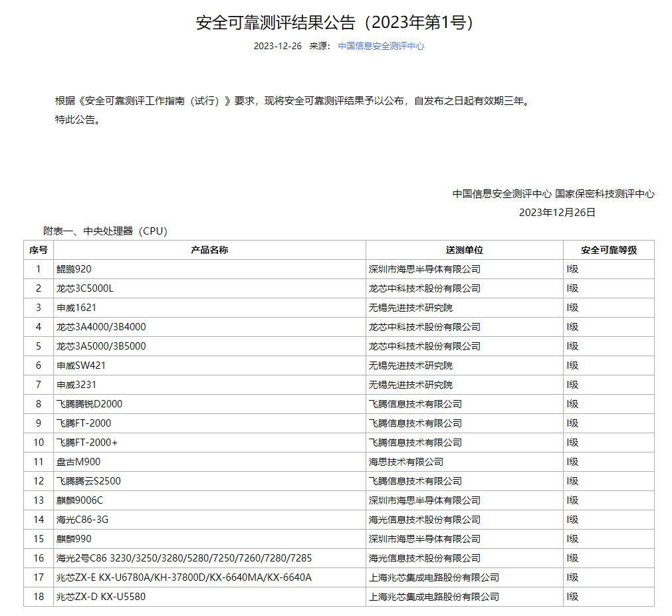
Task: Click the 送测单位 column header
Action: coord(465,250)
